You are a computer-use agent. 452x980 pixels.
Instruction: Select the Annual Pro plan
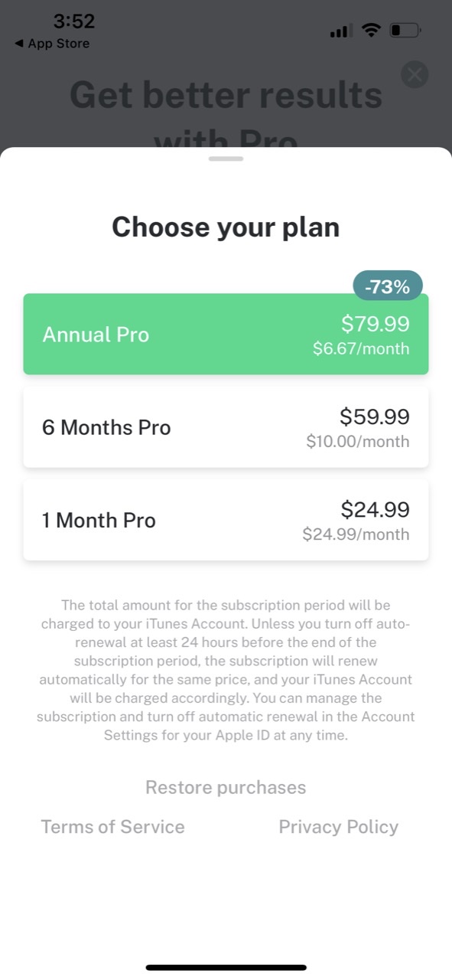click(x=226, y=335)
